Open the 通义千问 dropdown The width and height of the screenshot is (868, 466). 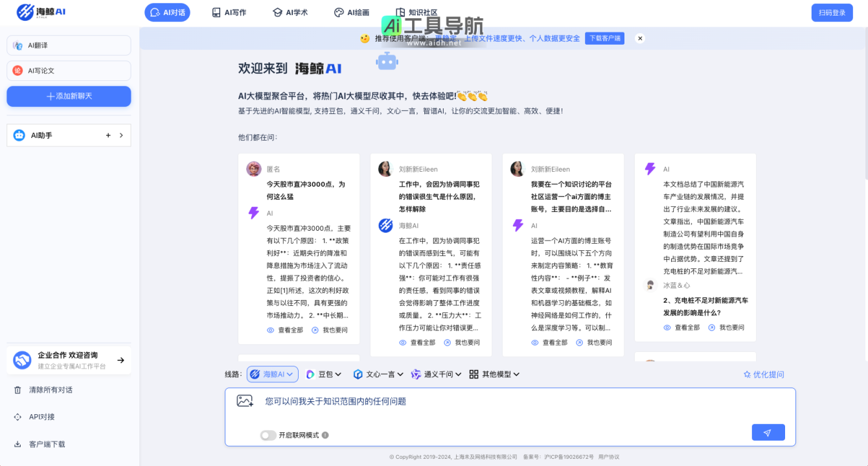437,374
